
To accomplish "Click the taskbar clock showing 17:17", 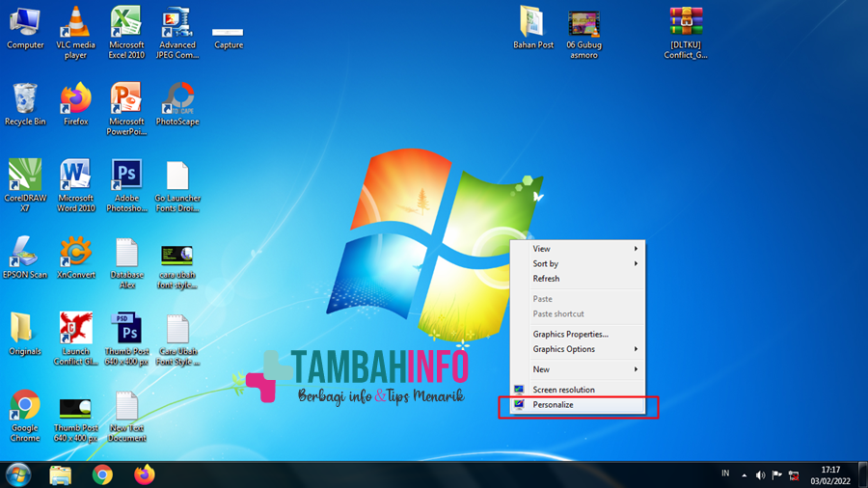I will pyautogui.click(x=830, y=475).
